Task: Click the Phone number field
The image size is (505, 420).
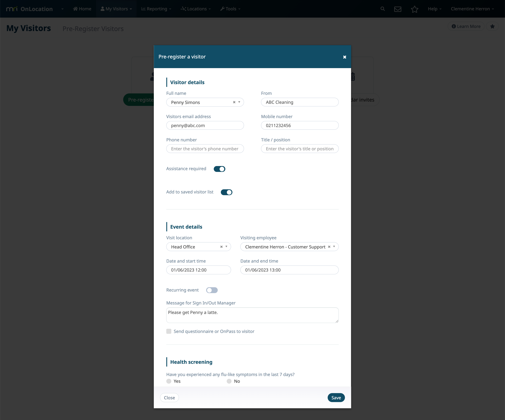Action: pyautogui.click(x=205, y=149)
